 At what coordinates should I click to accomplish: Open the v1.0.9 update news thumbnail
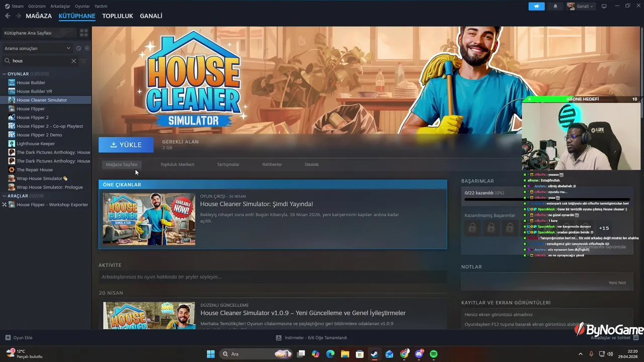click(149, 316)
